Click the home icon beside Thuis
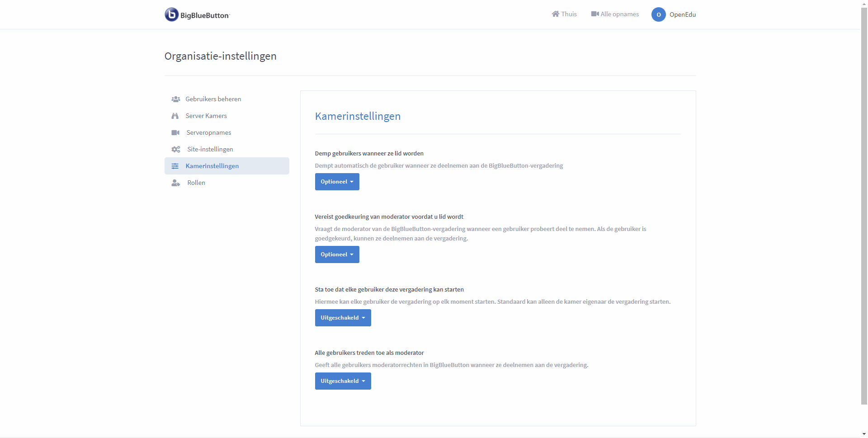 click(x=556, y=14)
